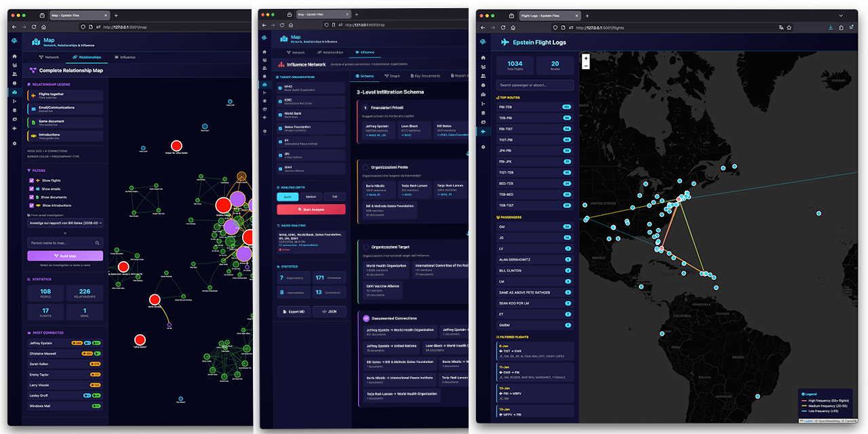The image size is (868, 434).
Task: Zoom out on flight map
Action: pyautogui.click(x=586, y=66)
